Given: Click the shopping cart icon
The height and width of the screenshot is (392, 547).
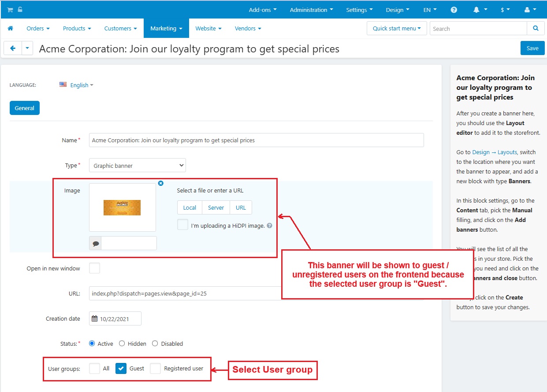Looking at the screenshot, I should 10,10.
